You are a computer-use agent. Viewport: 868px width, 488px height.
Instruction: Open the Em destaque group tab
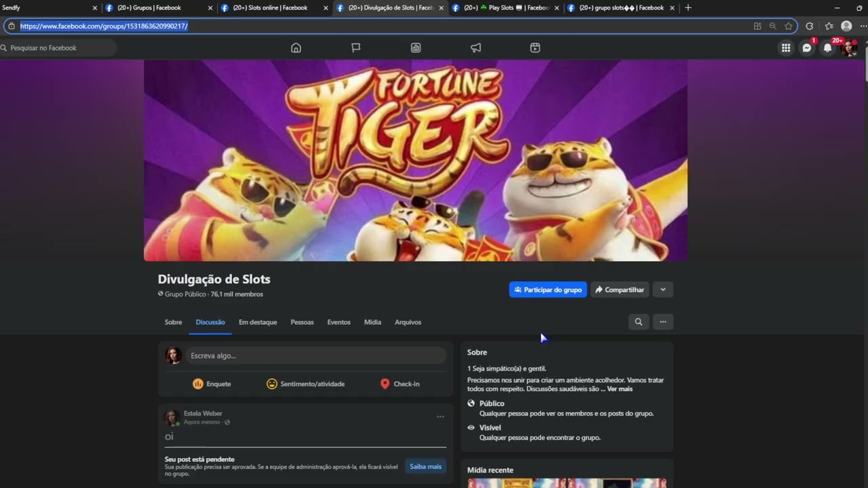click(258, 322)
